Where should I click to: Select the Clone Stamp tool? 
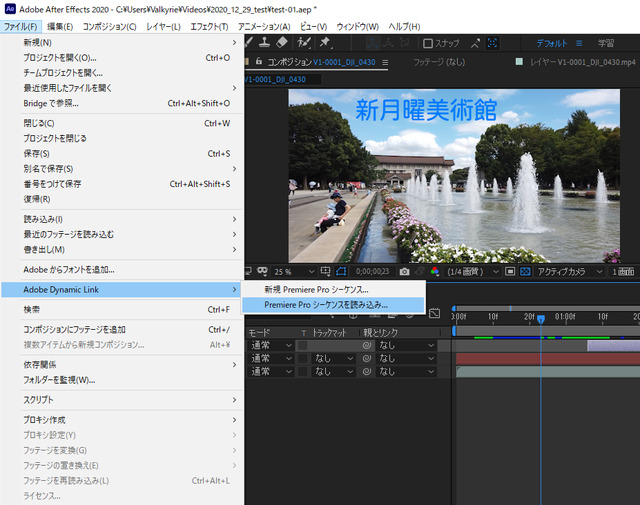264,42
